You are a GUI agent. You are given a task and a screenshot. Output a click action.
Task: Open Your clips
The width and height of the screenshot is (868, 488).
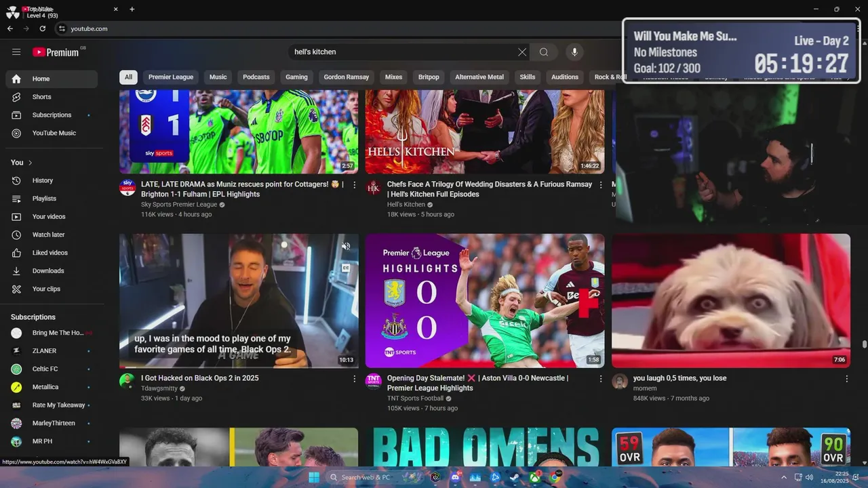[52, 289]
